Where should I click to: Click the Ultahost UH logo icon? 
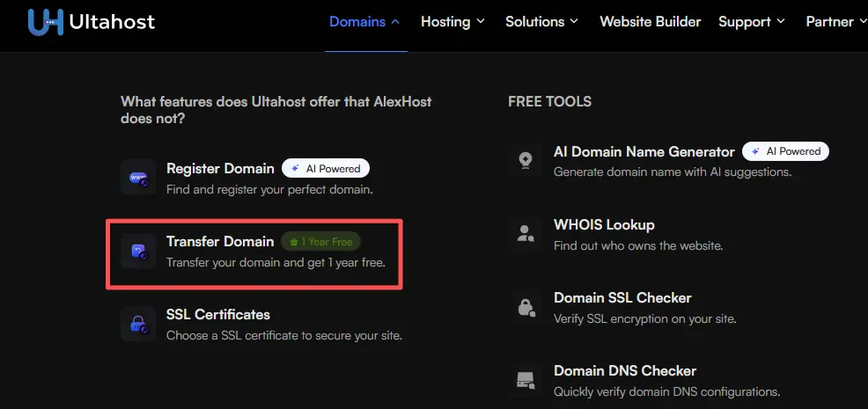(46, 22)
